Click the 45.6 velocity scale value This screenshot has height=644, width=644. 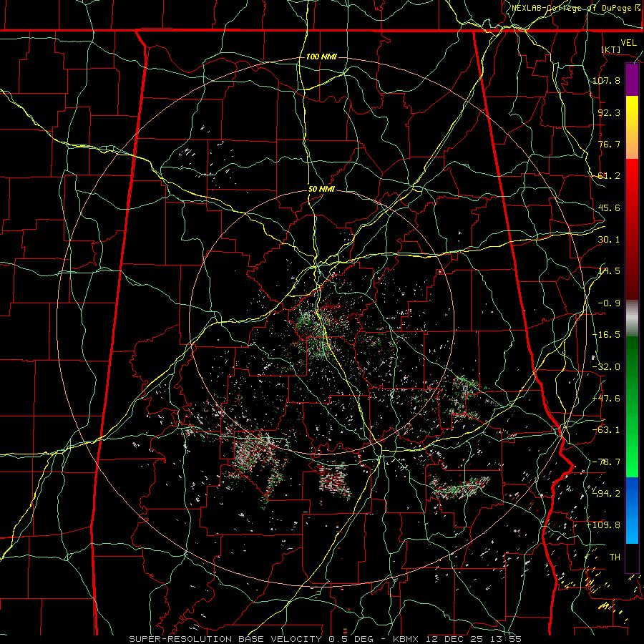(x=609, y=208)
